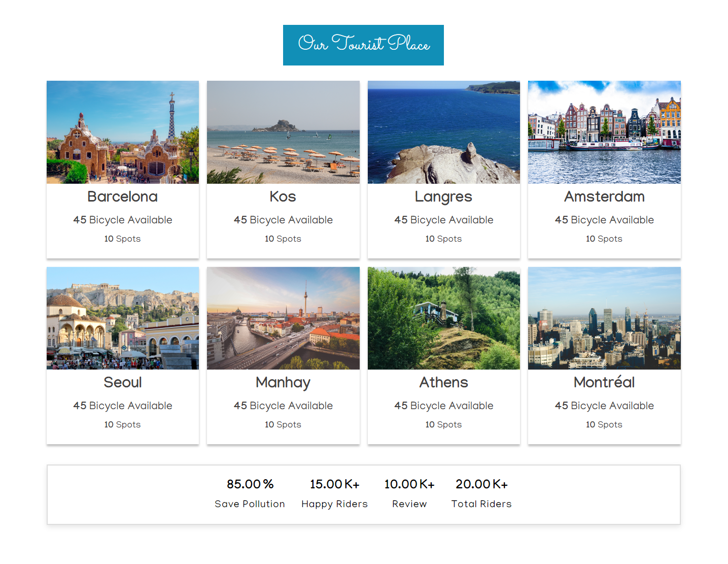Click 10 Spots under Manhay

coord(283,424)
